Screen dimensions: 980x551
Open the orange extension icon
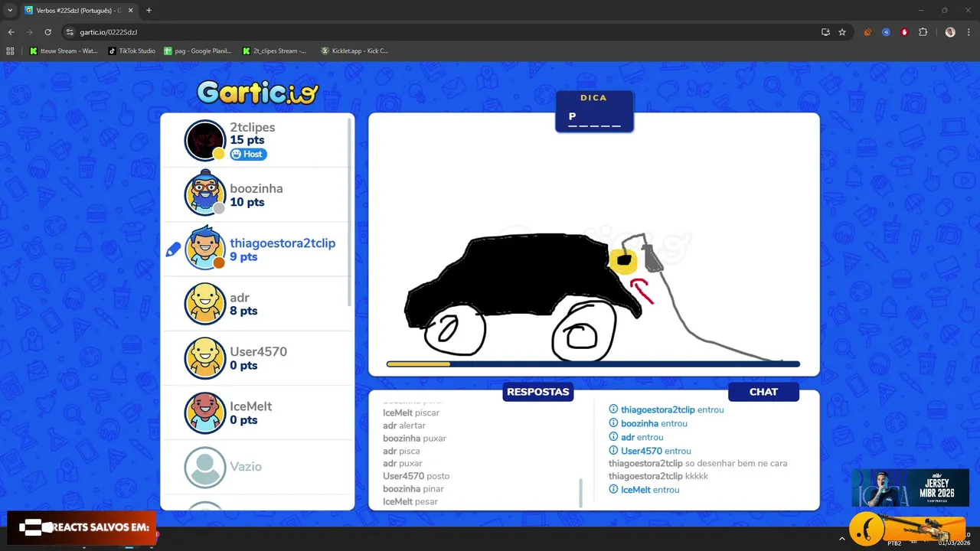pos(867,32)
